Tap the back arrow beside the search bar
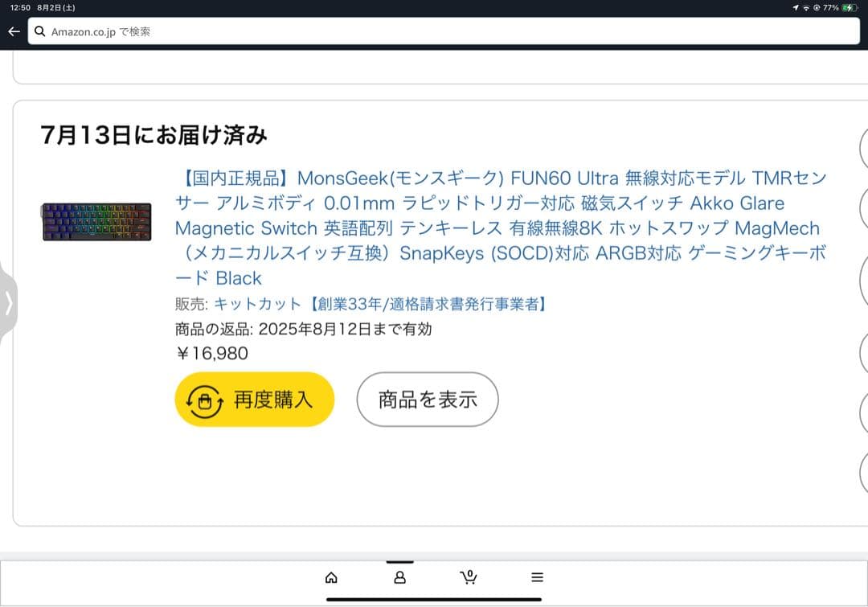The height and width of the screenshot is (607, 868). point(14,32)
